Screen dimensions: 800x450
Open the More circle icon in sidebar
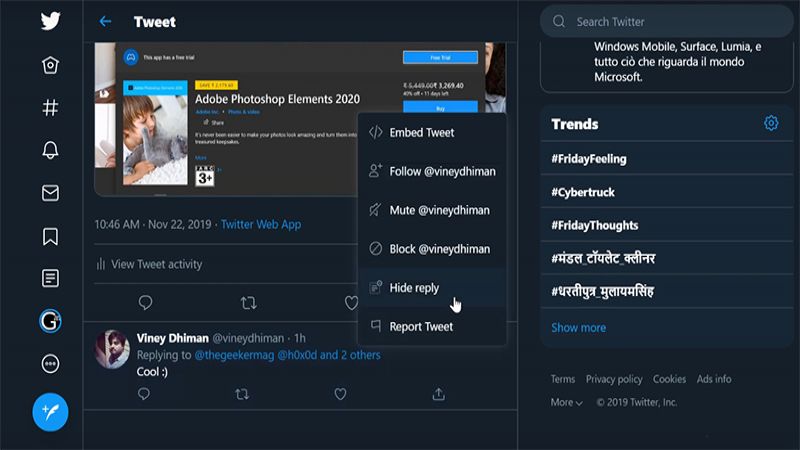click(51, 364)
